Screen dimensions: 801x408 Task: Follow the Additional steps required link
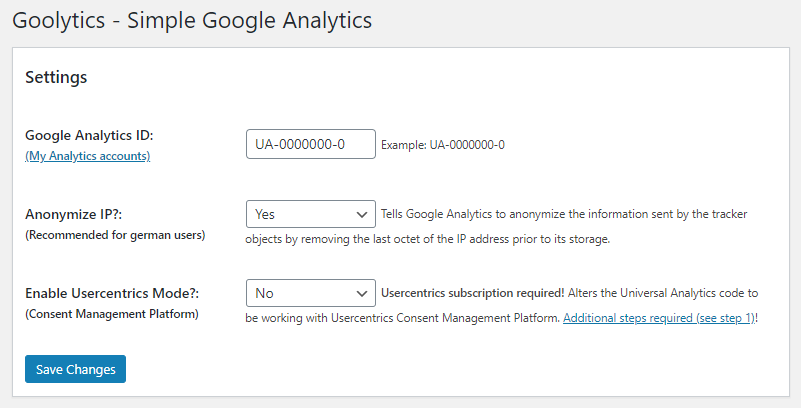(x=659, y=318)
